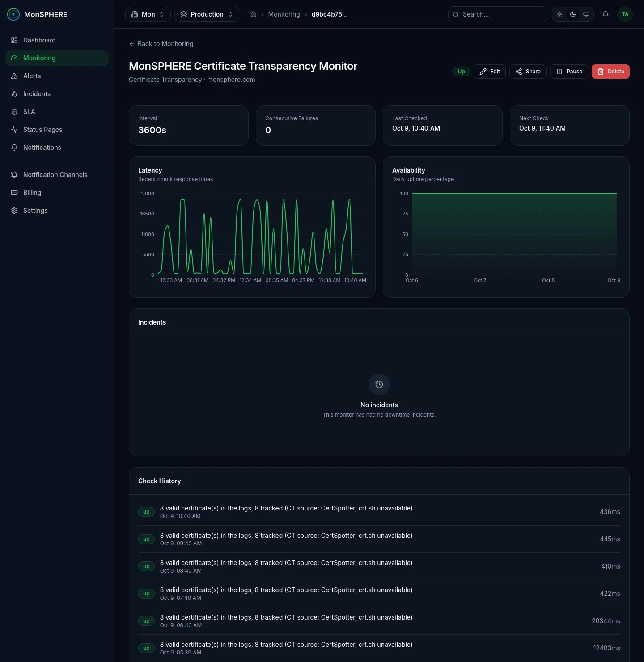
Task: Expand the Mon organization dropdown
Action: pos(148,14)
